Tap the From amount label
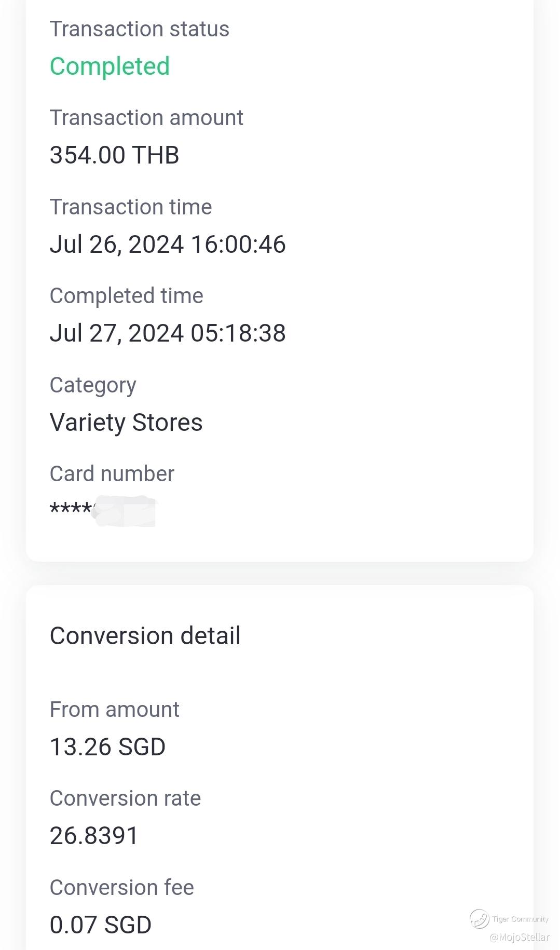Screen dimensions: 560x950 114,710
